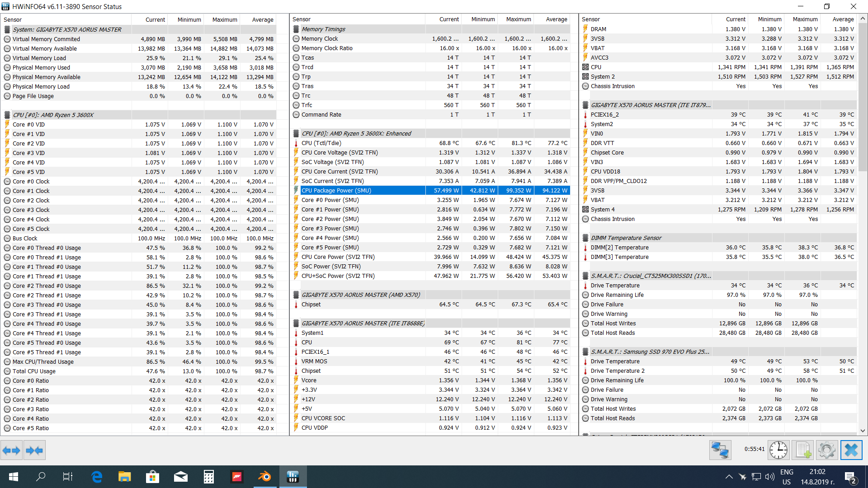Select the VRM MOS temperature row

(430, 361)
